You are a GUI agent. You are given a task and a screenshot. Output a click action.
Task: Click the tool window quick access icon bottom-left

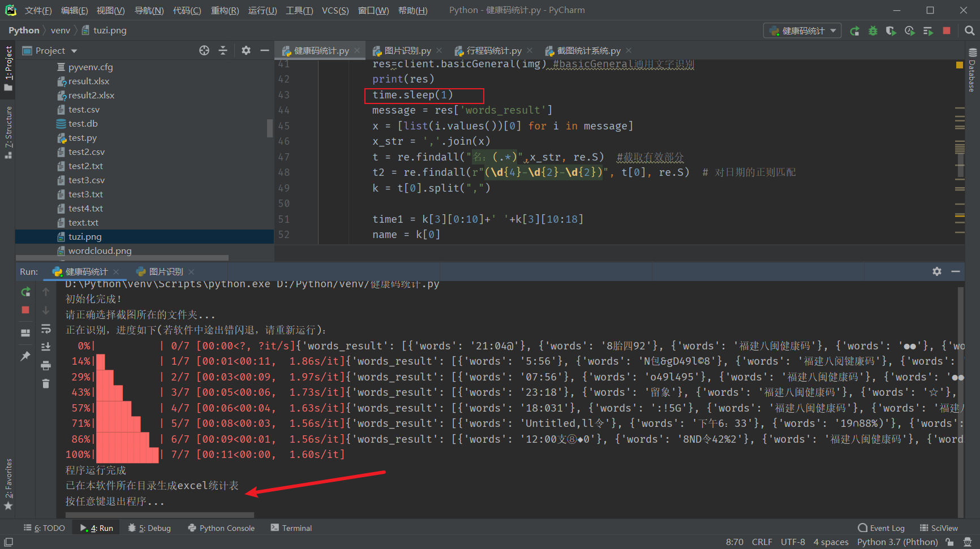click(x=8, y=542)
